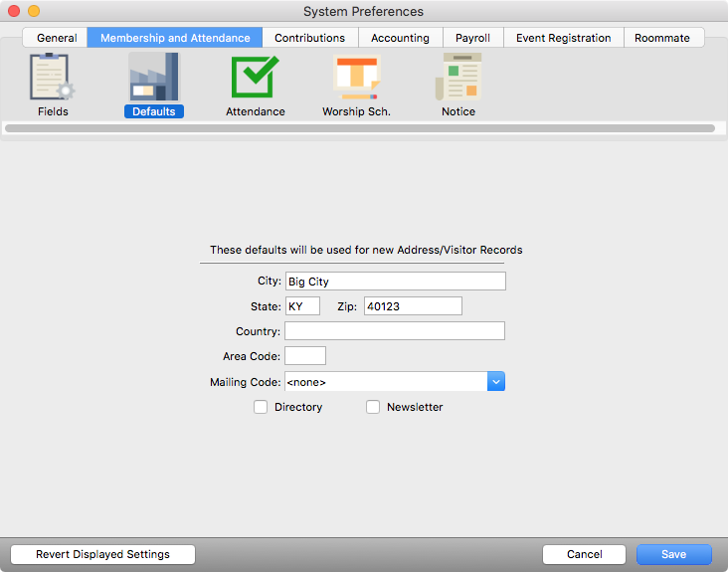This screenshot has height=572, width=728.
Task: Select the Payroll tab
Action: pyautogui.click(x=472, y=38)
